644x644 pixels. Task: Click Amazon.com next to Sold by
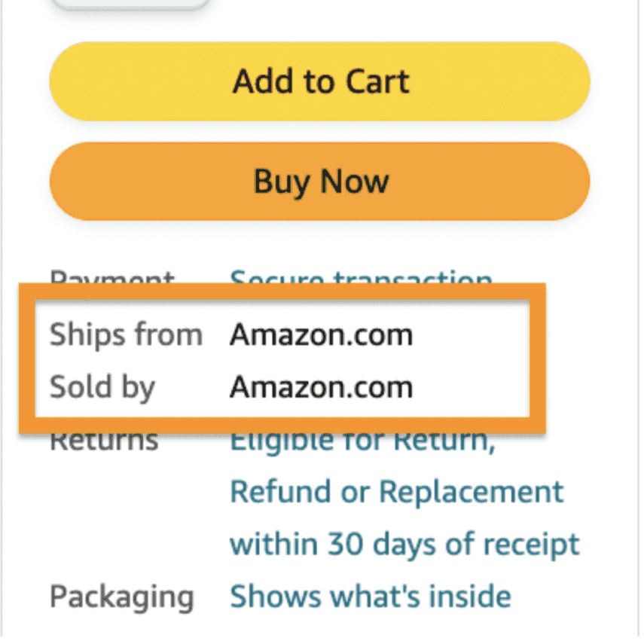(x=322, y=387)
